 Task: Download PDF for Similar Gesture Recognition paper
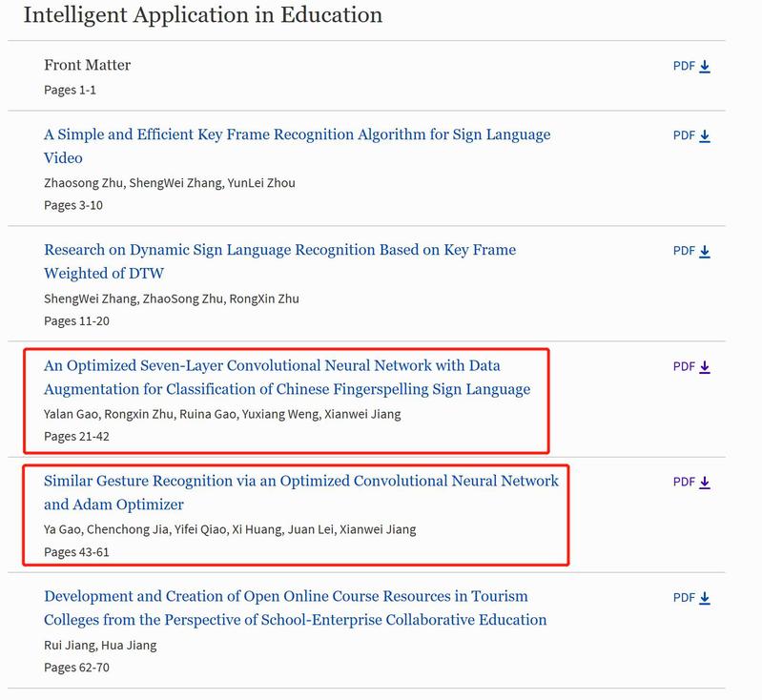[706, 483]
